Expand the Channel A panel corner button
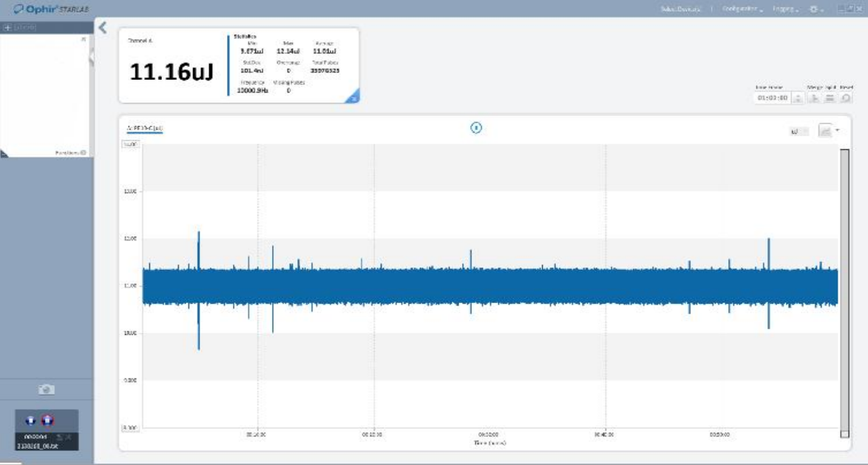 (x=353, y=97)
